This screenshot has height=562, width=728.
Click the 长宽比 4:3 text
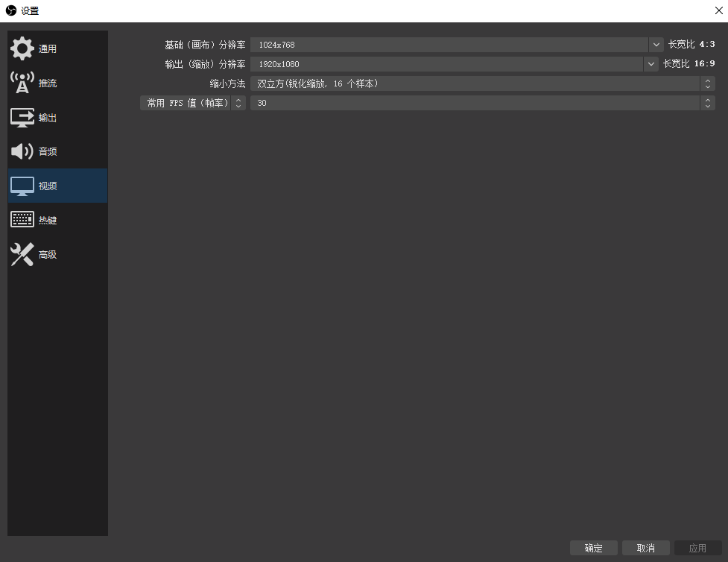pyautogui.click(x=691, y=44)
